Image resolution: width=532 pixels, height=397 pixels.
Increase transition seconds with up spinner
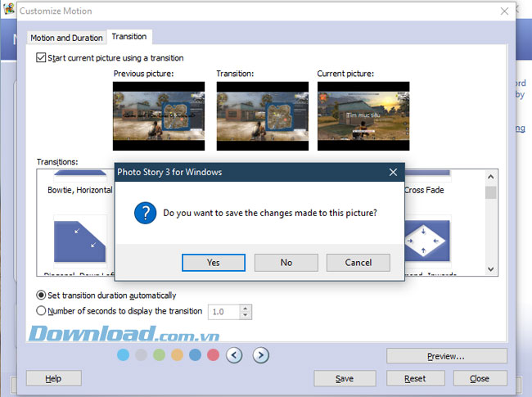(x=246, y=309)
